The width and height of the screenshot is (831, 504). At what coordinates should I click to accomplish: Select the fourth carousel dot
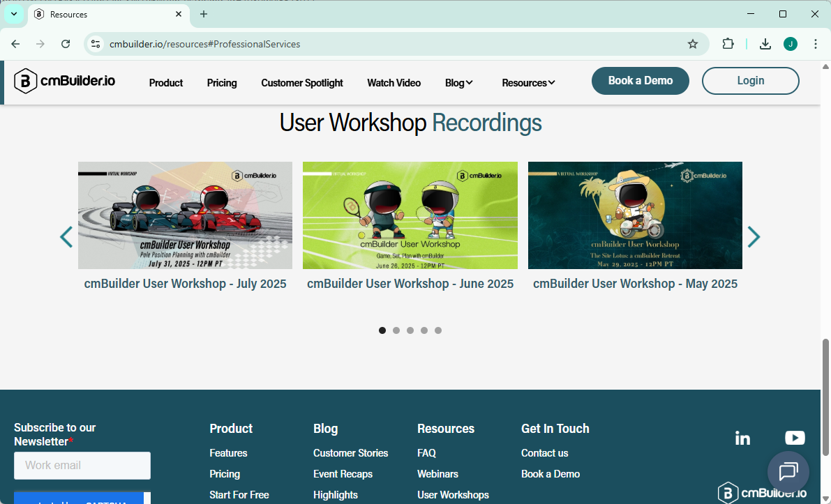(424, 330)
